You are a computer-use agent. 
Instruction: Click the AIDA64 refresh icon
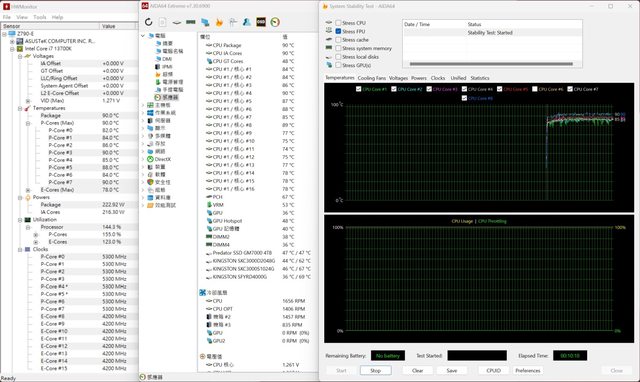(149, 22)
